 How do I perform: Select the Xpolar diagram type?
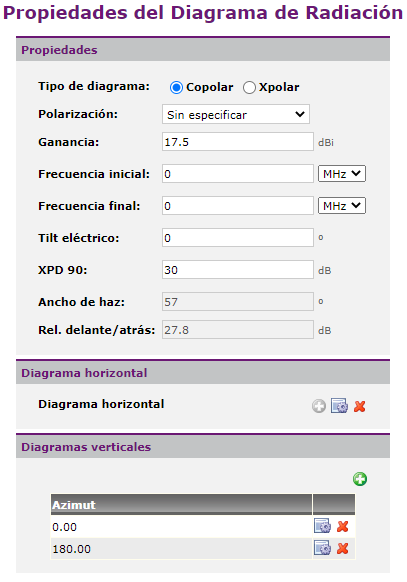click(x=249, y=88)
